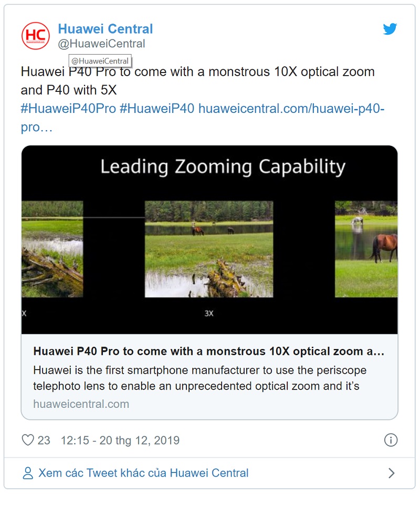Click the card description about periscope telephoto lens
This screenshot has width=420, height=505.
tap(199, 378)
